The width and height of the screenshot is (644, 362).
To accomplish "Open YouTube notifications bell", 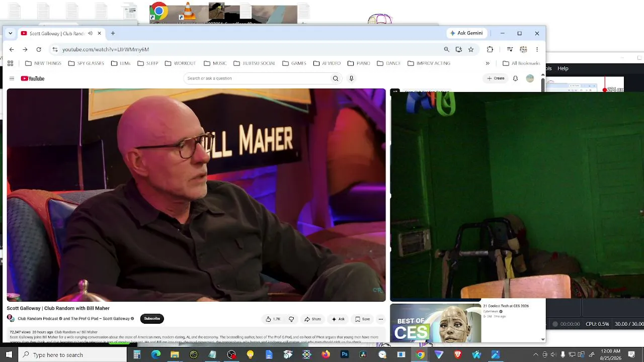I will 515,78.
